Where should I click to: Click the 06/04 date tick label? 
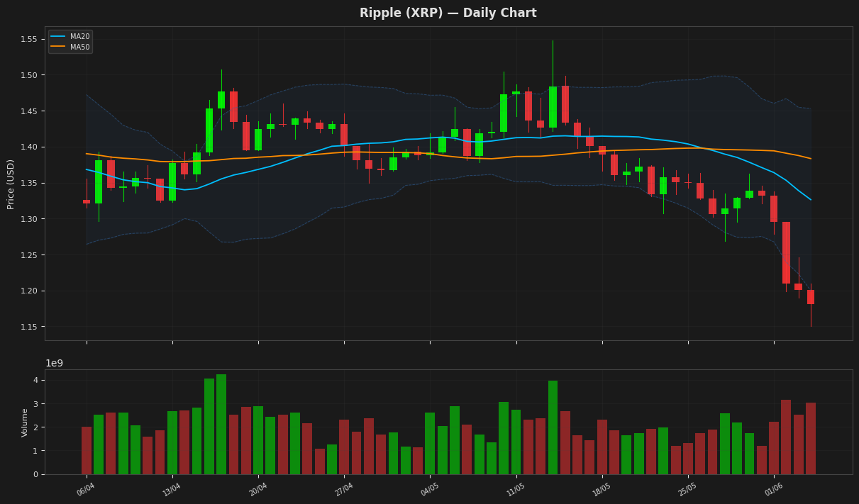point(85,490)
